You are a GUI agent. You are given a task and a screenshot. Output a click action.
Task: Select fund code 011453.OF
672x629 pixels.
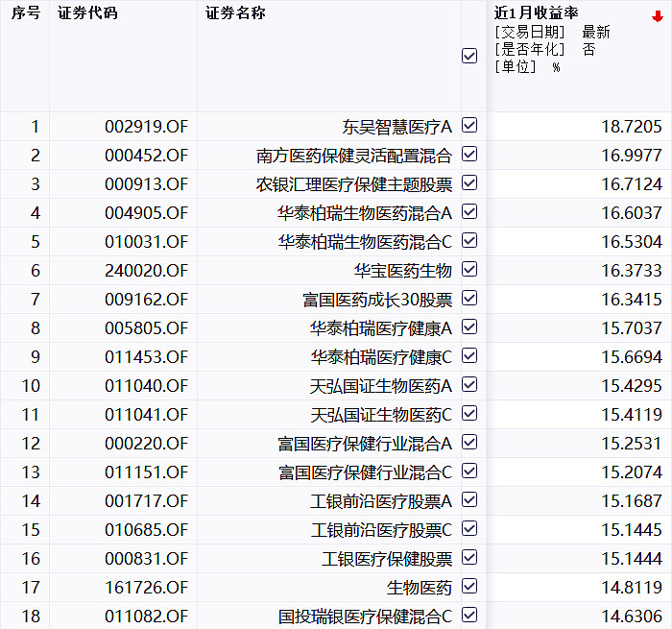146,356
